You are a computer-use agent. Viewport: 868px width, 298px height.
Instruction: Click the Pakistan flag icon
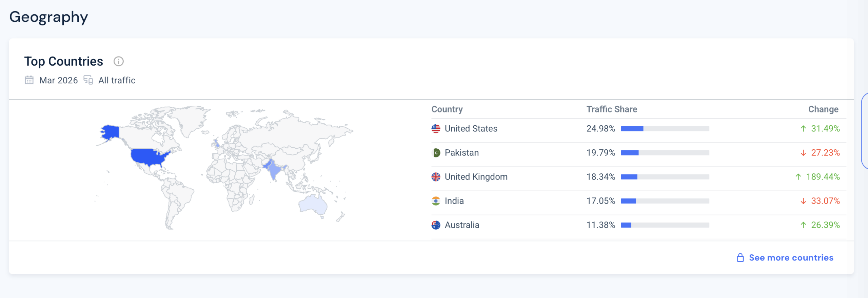(x=436, y=153)
